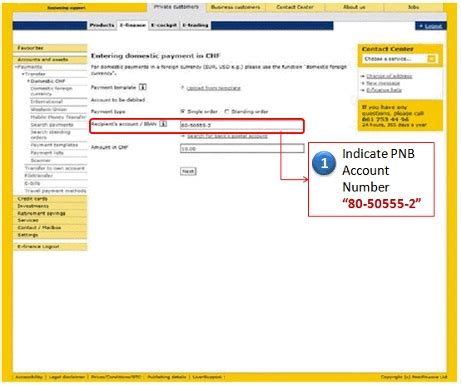This screenshot has width=461, height=386.
Task: Open the About us tab
Action: point(354,7)
